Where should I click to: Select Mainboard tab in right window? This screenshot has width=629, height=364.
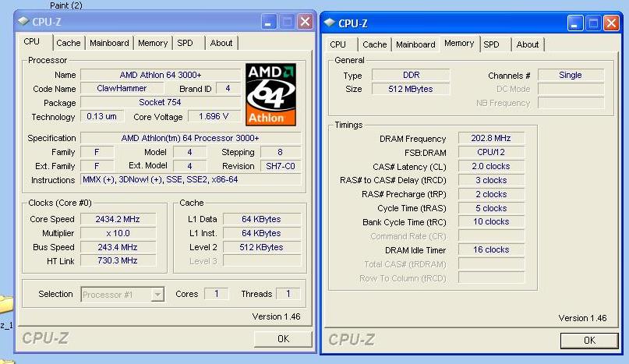[x=415, y=44]
